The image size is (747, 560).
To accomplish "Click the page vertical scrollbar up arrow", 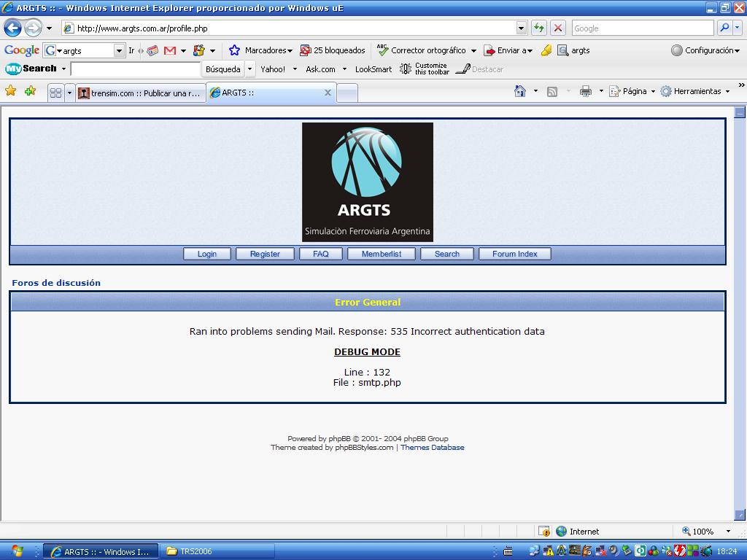I will (x=740, y=112).
